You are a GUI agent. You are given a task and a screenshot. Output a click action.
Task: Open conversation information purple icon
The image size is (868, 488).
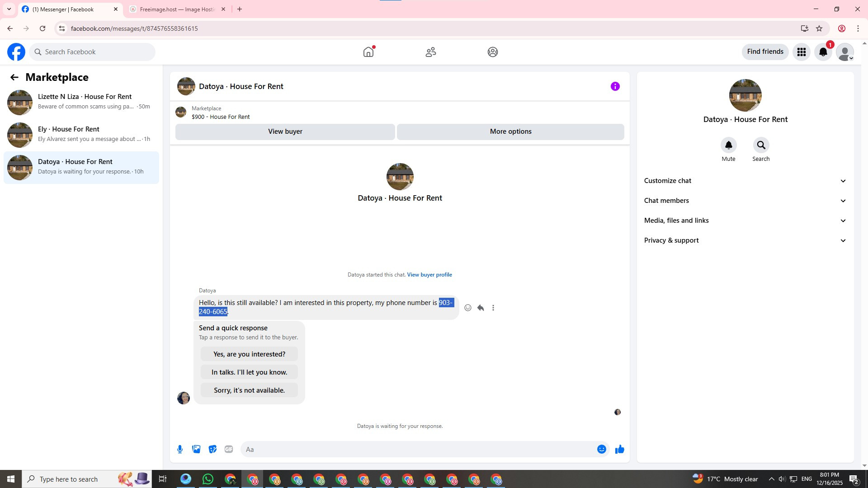click(x=615, y=86)
